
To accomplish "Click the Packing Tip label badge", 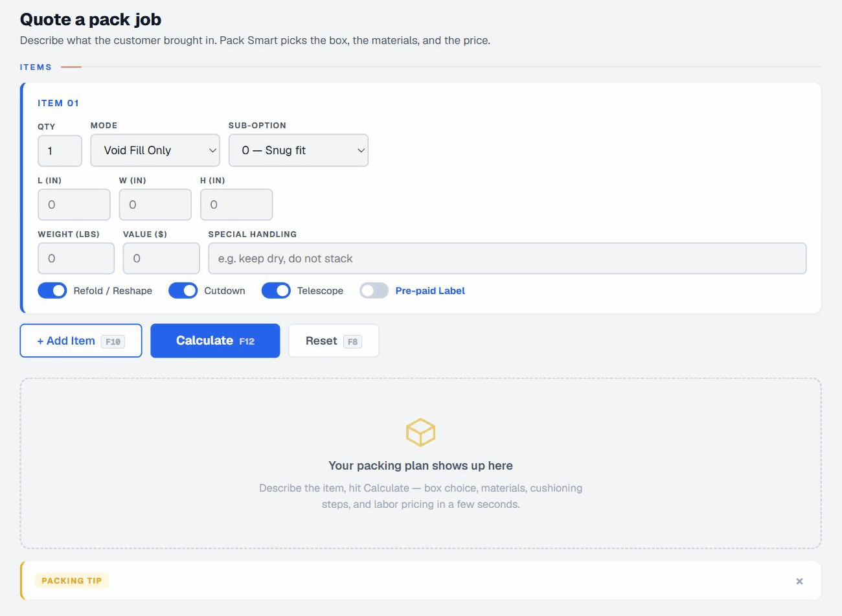I will click(x=72, y=580).
